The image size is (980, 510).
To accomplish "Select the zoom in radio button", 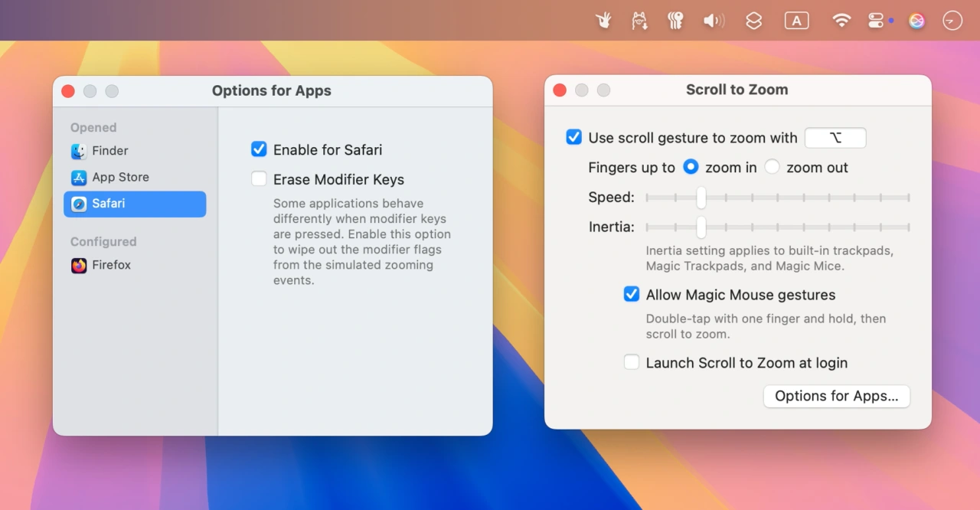I will tap(691, 167).
